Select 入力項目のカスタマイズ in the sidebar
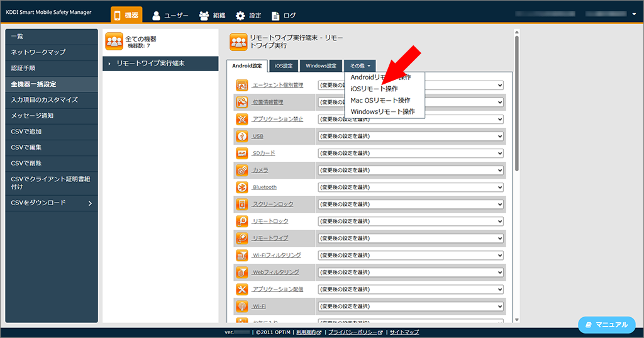This screenshot has height=338, width=644. pyautogui.click(x=52, y=100)
